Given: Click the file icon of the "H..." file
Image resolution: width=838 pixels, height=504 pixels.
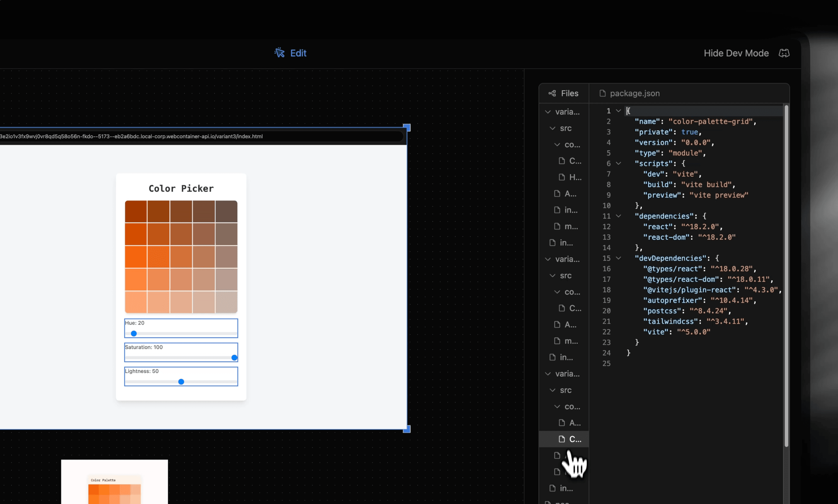Looking at the screenshot, I should click(x=562, y=177).
